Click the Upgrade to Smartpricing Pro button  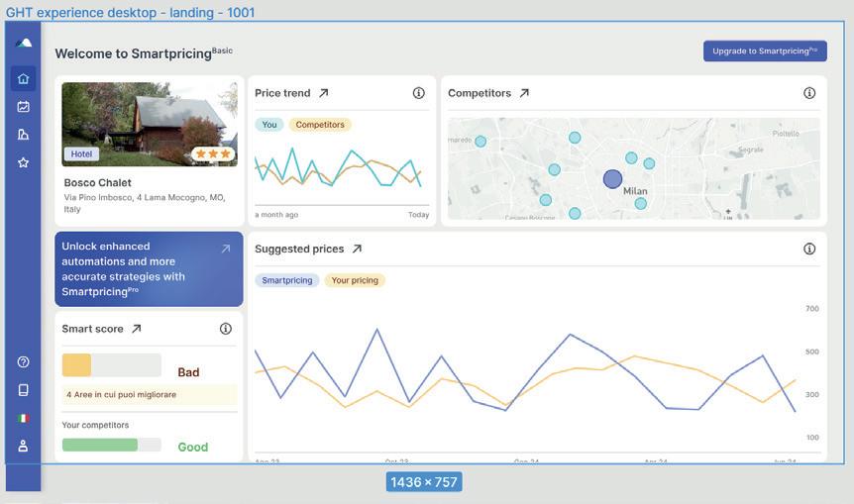click(765, 50)
